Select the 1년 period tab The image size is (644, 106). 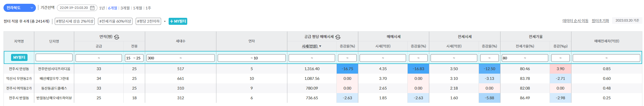(x=102, y=8)
